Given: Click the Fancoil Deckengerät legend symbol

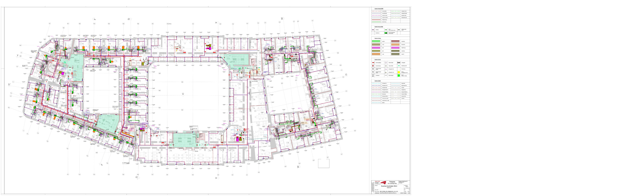Looking at the screenshot, I should [386, 33].
